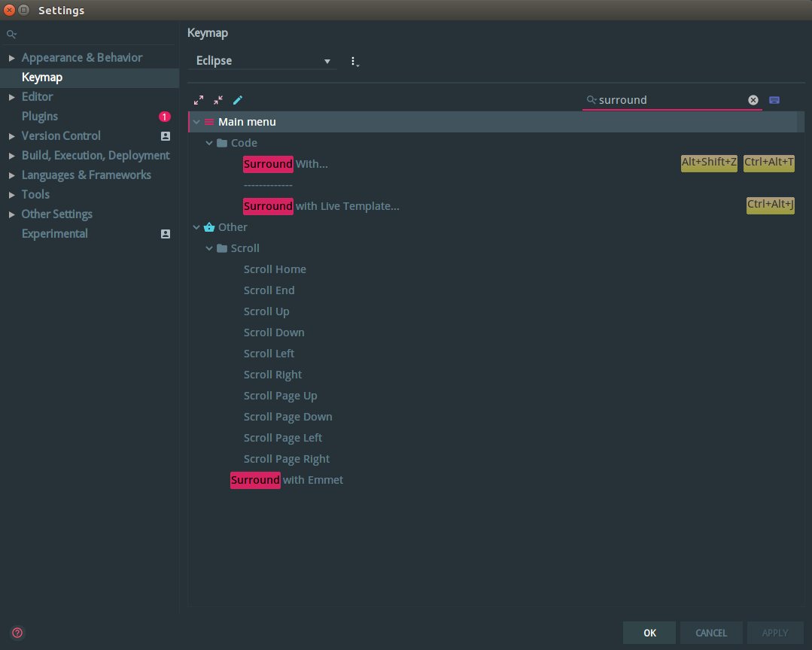Switch to the Editor settings section
This screenshot has height=650, width=812.
coord(36,96)
